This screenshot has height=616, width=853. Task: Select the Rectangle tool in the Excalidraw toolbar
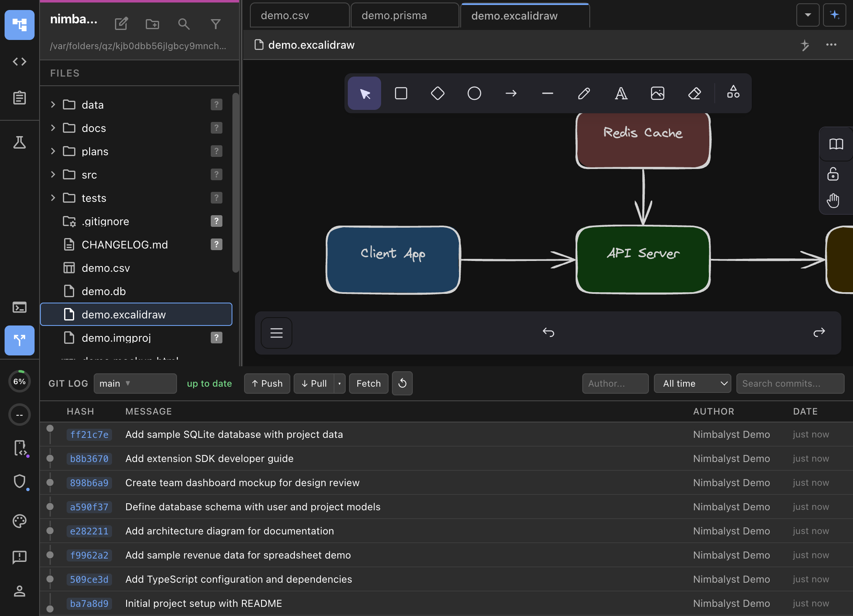[401, 93]
